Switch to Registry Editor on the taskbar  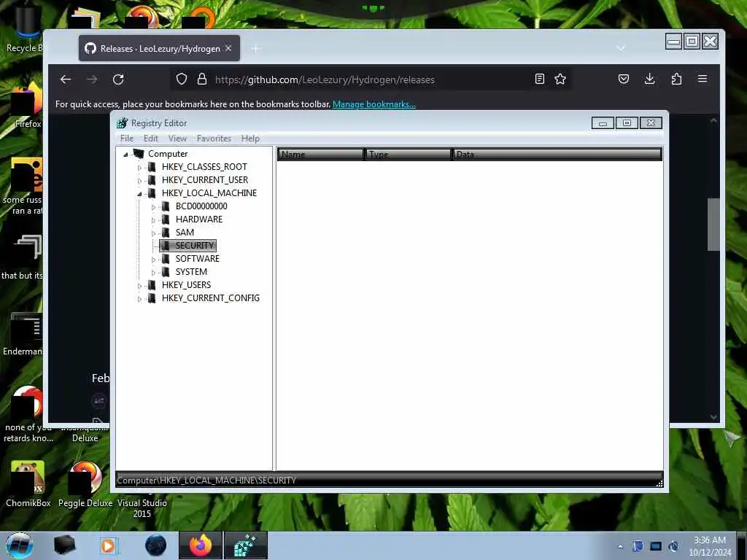245,545
